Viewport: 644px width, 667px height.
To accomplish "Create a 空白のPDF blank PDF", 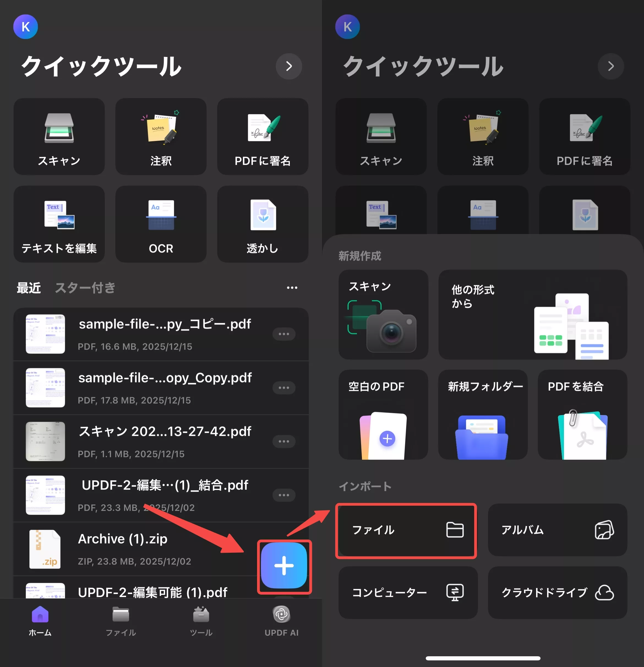I will (383, 415).
